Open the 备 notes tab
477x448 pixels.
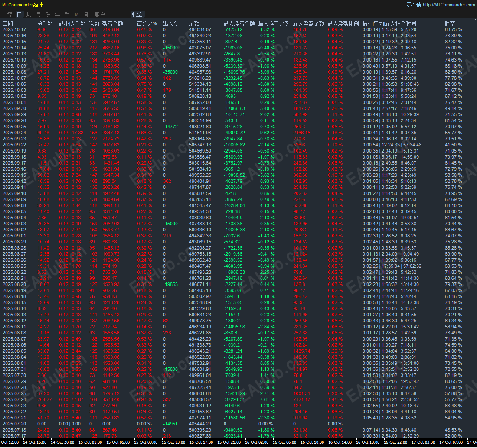pos(86,14)
